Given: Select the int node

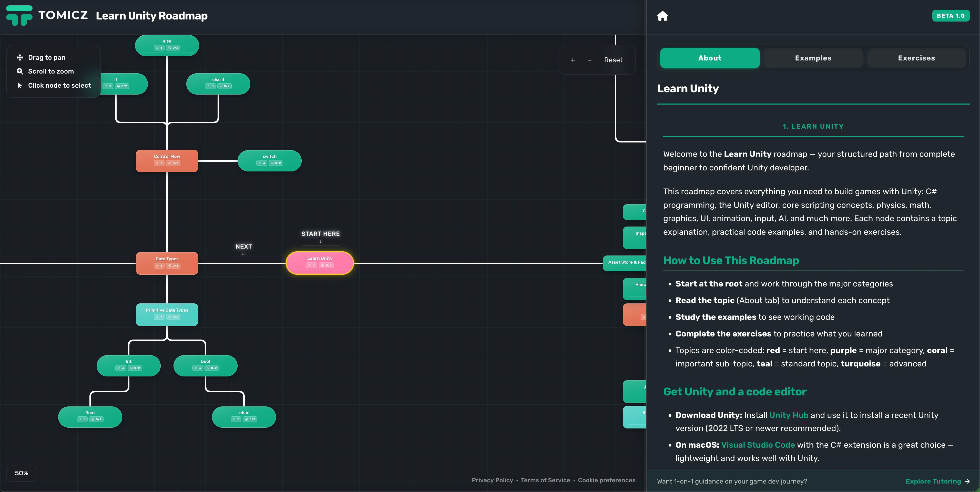Looking at the screenshot, I should (x=129, y=366).
